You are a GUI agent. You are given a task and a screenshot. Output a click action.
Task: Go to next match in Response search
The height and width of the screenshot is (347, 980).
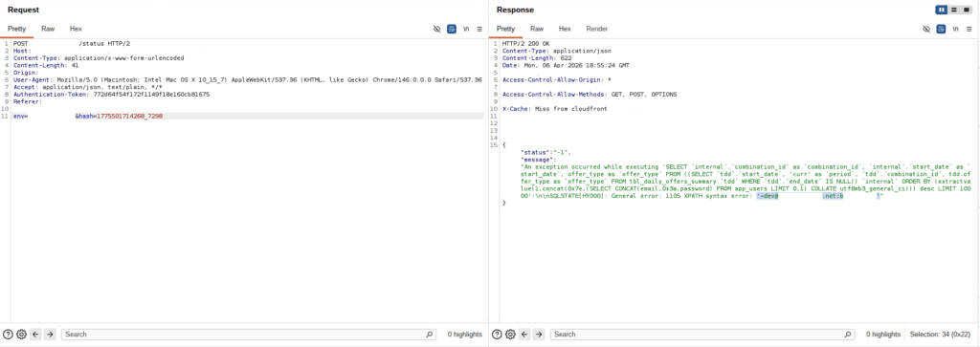tap(540, 335)
